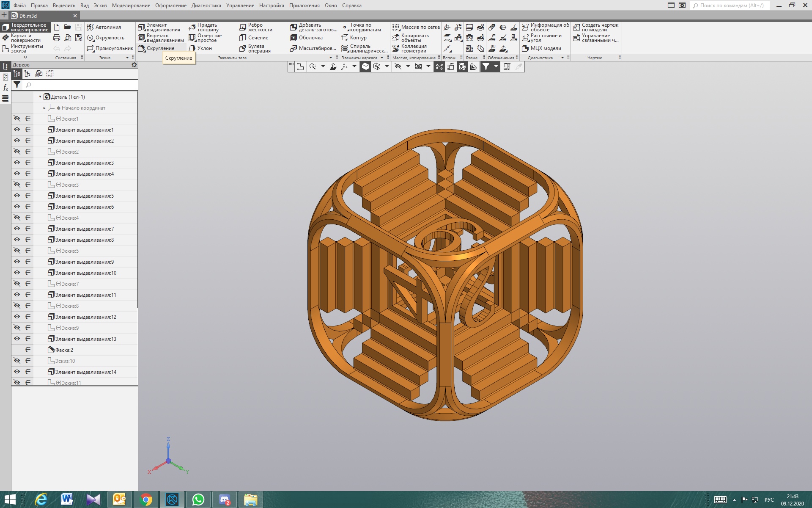Open the Диагностика menu
Image resolution: width=812 pixels, height=508 pixels.
pos(206,6)
